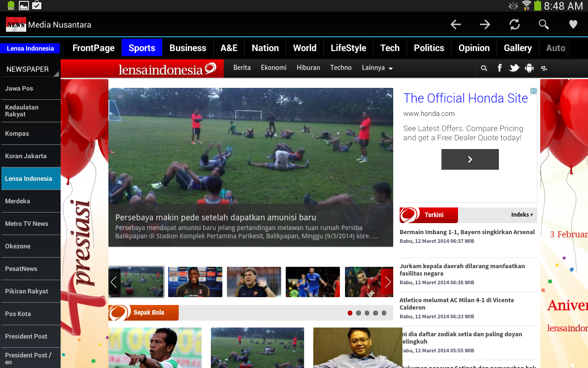Expand the Lainnya dropdown menu
Viewport: 588px width, 368px height.
pyautogui.click(x=377, y=68)
